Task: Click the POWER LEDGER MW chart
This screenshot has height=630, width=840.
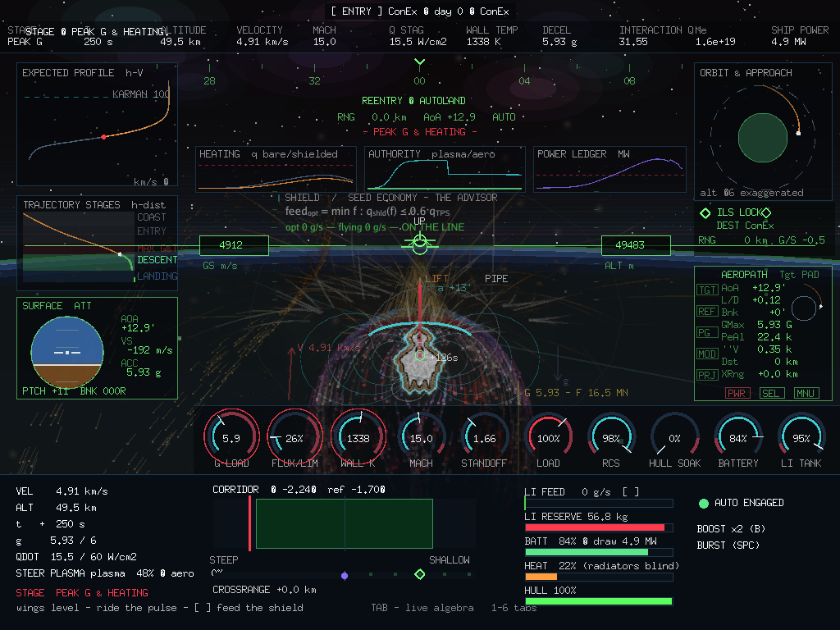Action: click(x=610, y=169)
